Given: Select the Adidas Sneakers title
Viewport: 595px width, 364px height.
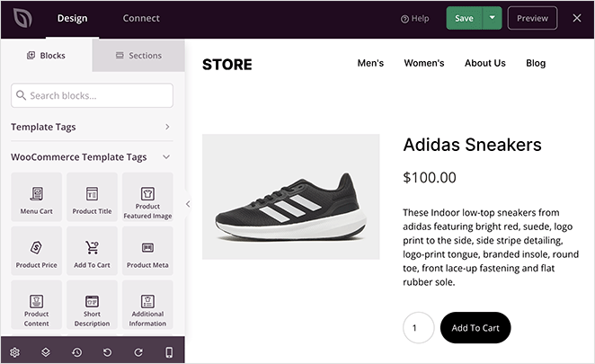Looking at the screenshot, I should click(x=472, y=145).
